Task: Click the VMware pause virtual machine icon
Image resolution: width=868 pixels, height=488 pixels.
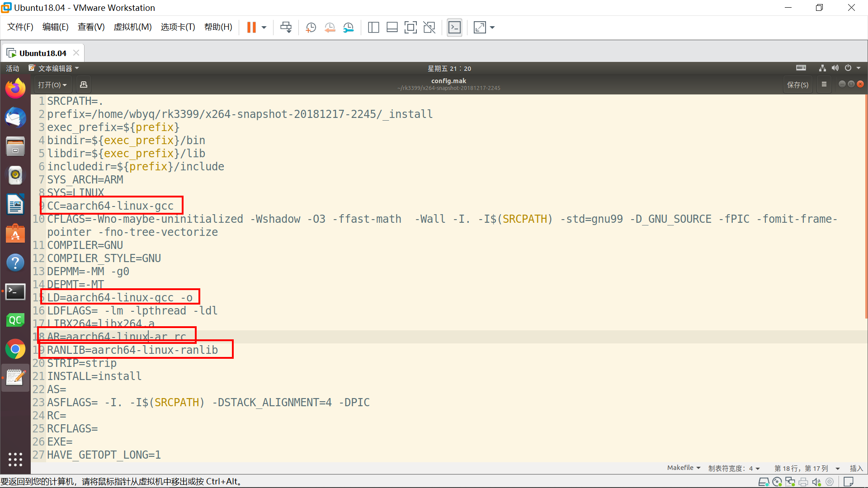Action: pos(251,28)
